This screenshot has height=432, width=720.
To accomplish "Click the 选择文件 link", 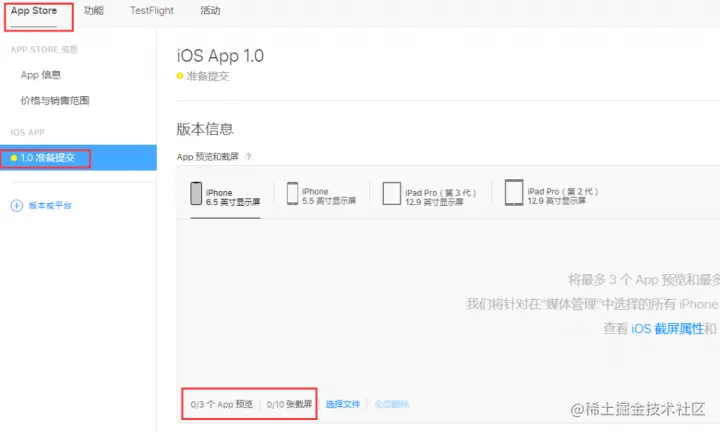I will click(343, 404).
